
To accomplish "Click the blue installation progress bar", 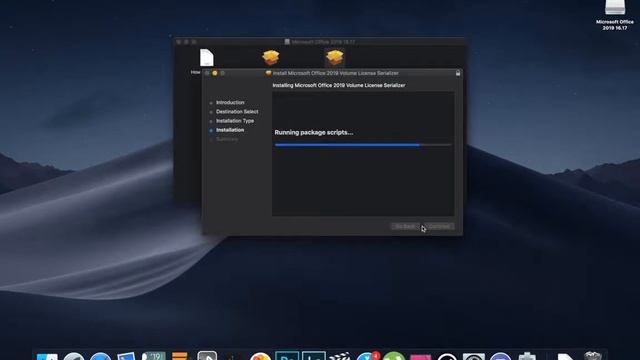I will [363, 145].
